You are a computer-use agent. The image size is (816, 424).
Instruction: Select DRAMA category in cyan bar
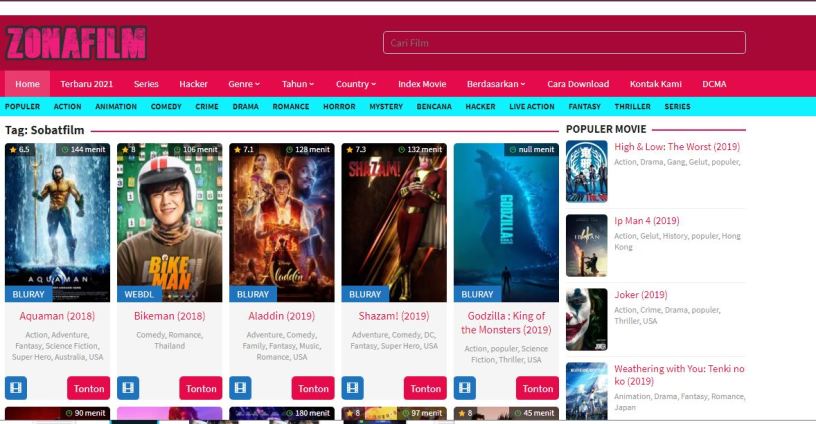tap(246, 106)
